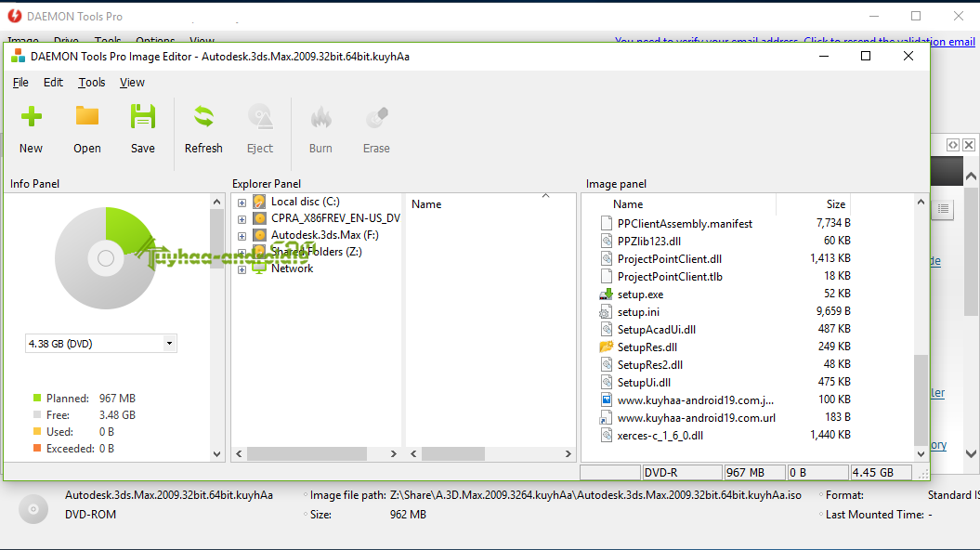Click the Erase disc icon
The width and height of the screenshot is (980, 550).
[x=376, y=117]
